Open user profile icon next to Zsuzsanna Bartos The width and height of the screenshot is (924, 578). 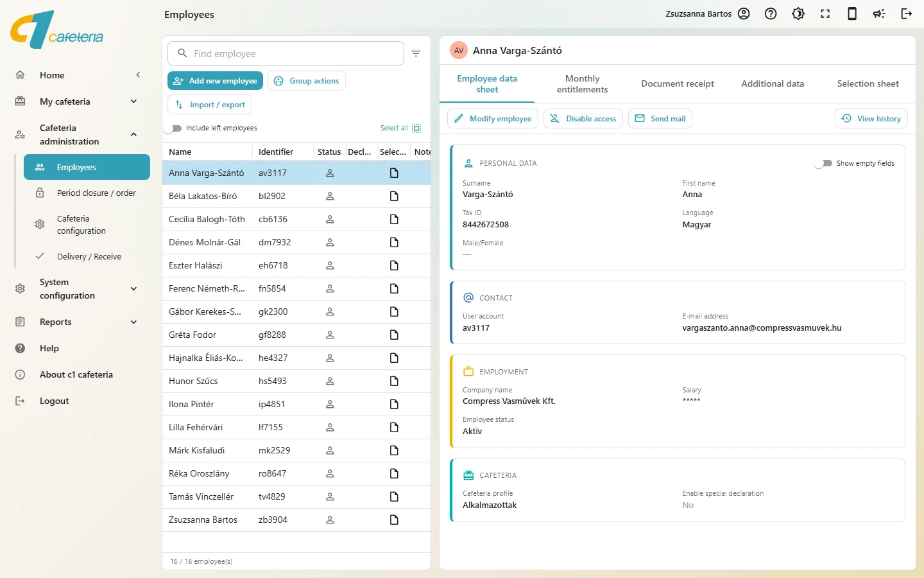click(x=744, y=13)
